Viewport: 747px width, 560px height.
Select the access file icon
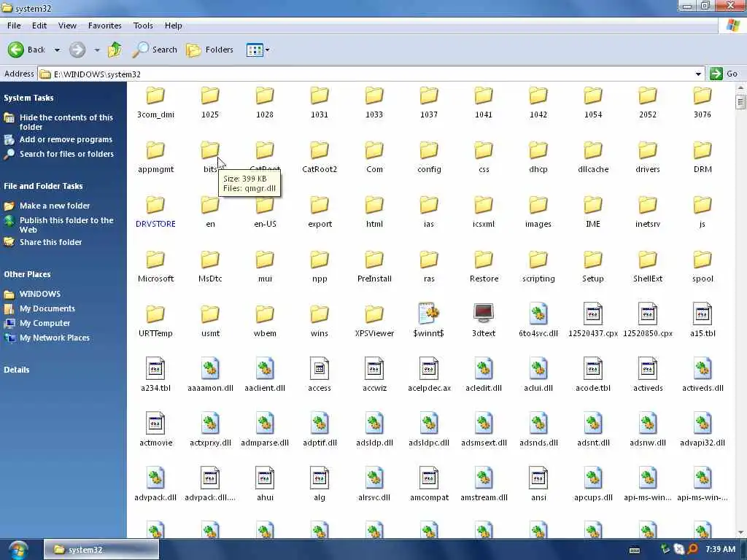click(320, 368)
